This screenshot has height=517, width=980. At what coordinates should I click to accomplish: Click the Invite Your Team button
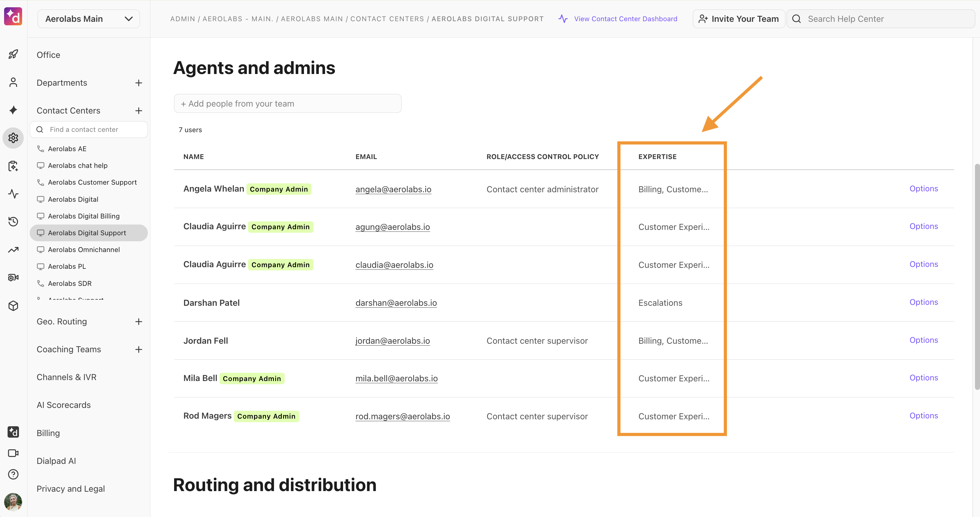739,19
